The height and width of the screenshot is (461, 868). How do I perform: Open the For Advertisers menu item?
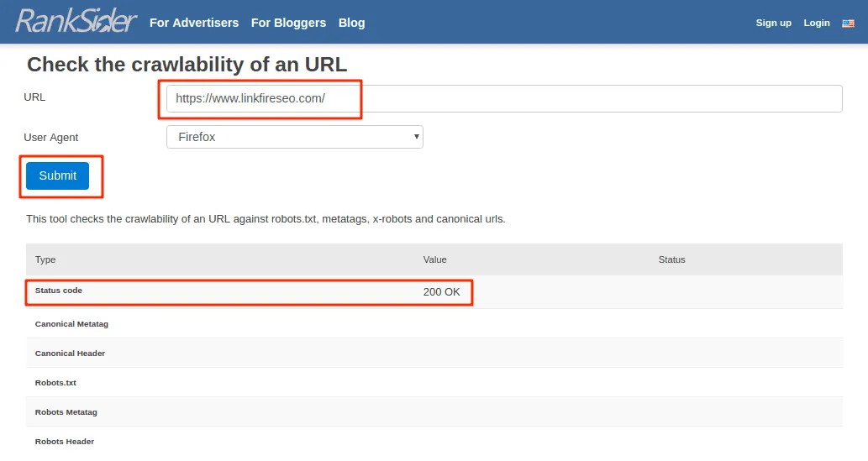tap(194, 23)
